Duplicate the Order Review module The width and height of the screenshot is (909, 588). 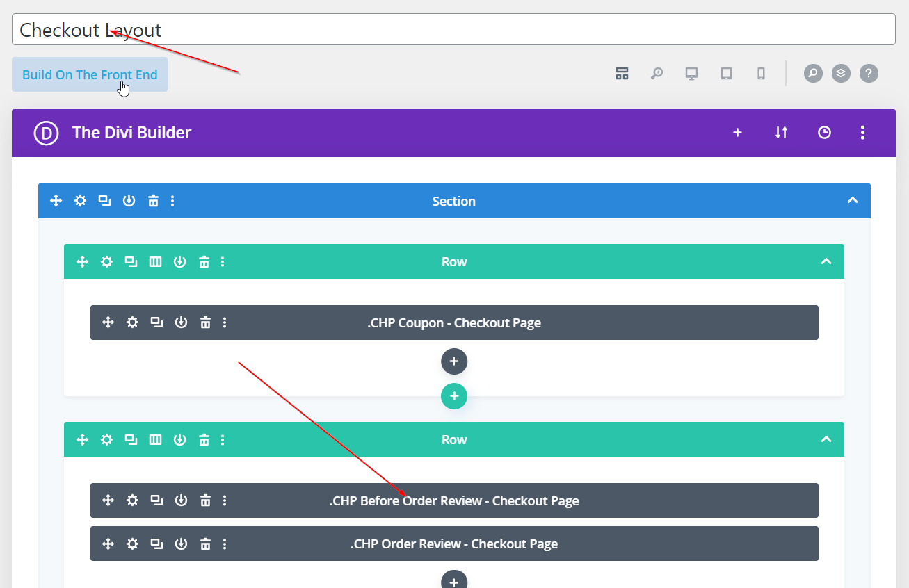[157, 544]
